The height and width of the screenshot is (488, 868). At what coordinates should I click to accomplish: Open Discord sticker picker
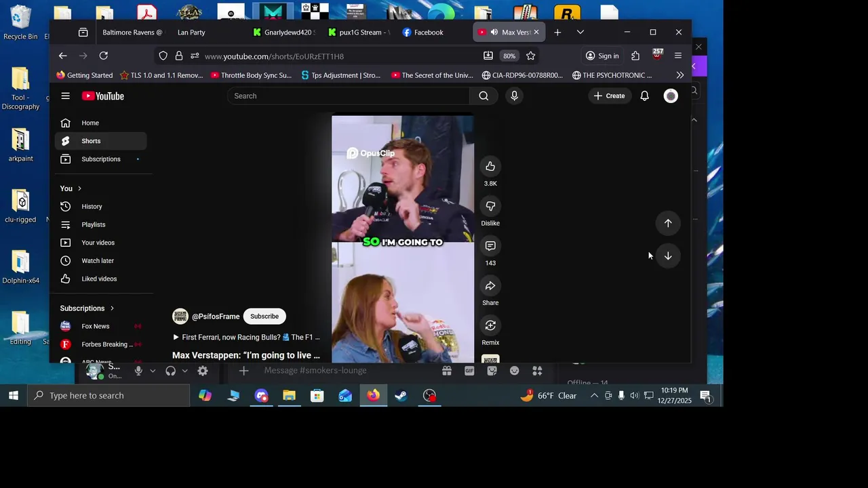point(492,371)
